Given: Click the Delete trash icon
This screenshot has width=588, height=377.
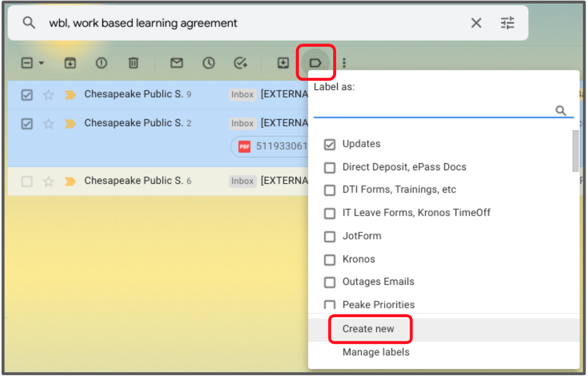Looking at the screenshot, I should click(133, 63).
